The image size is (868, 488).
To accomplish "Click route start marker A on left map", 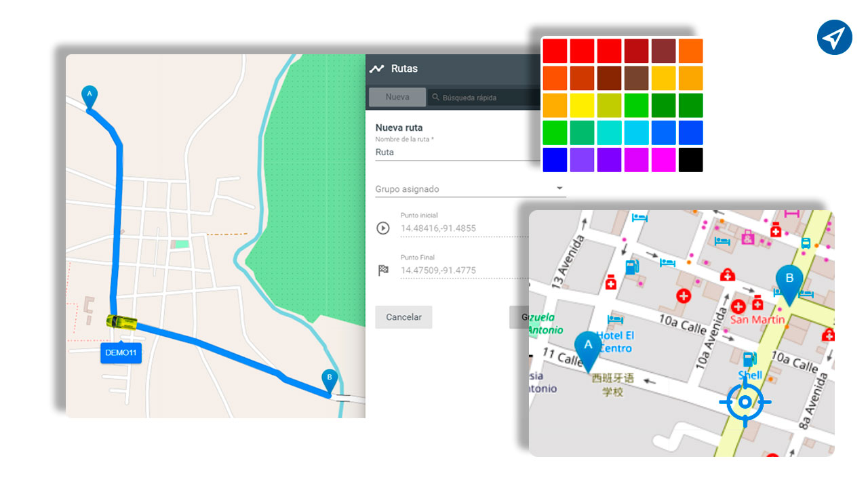I will 88,96.
